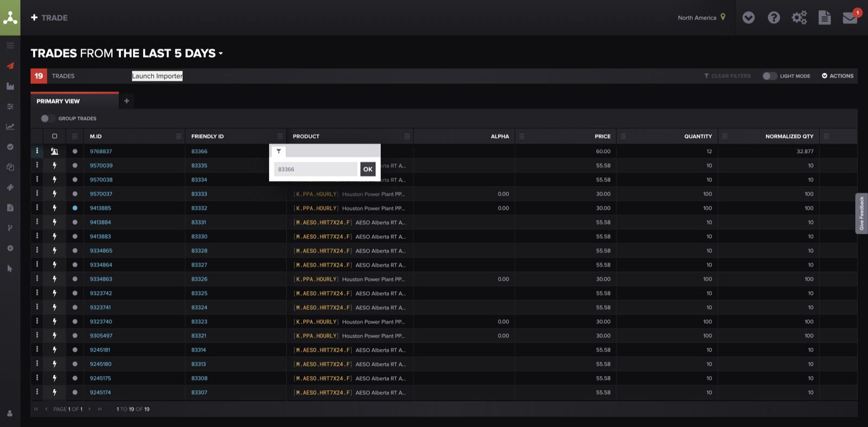The width and height of the screenshot is (868, 427).
Task: Click the oil pump icon for trade 9768837
Action: 54,151
